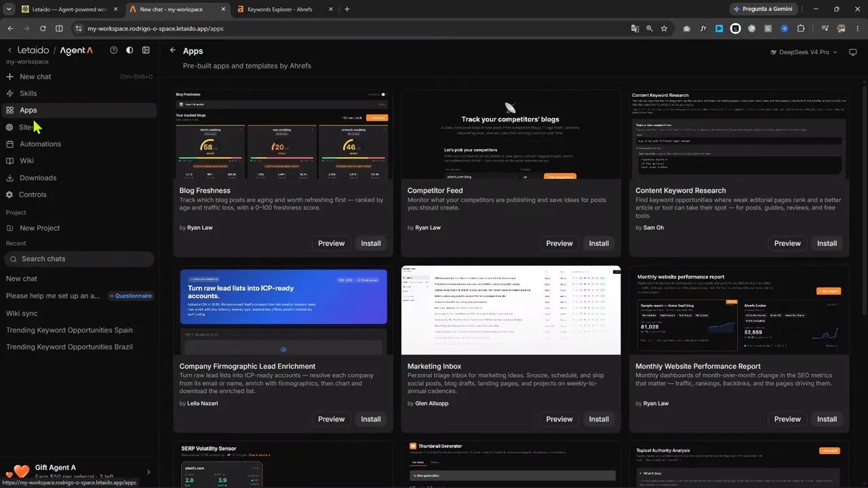Open the tab search dropdown arrow
Image resolution: width=868 pixels, height=488 pixels.
tap(9, 9)
